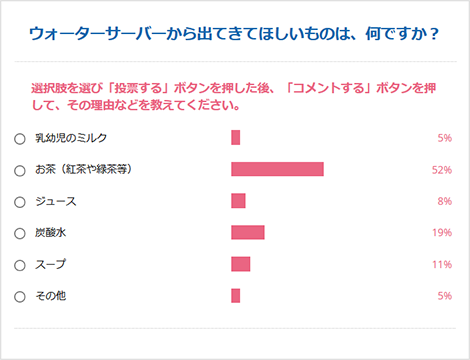Click the その他 label text
The image size is (470, 360).
pyautogui.click(x=50, y=296)
